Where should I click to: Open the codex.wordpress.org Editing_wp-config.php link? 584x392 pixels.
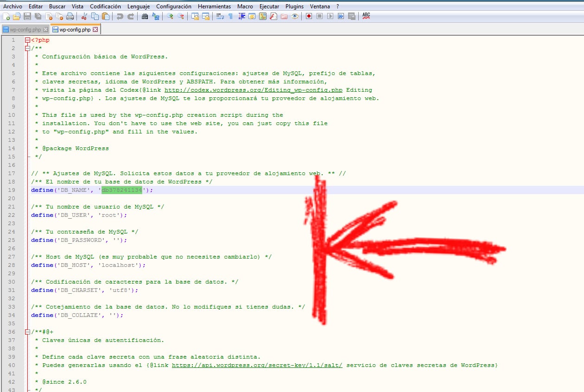253,90
